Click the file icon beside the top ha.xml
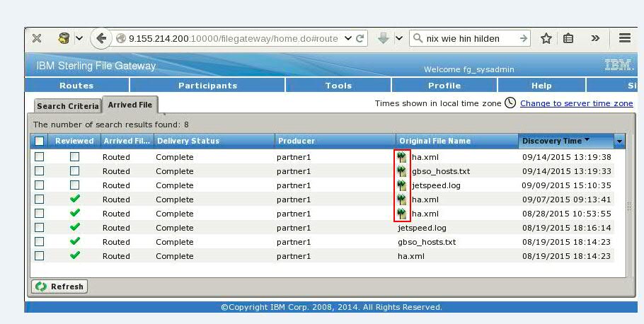This screenshot has width=644, height=324. (402, 157)
